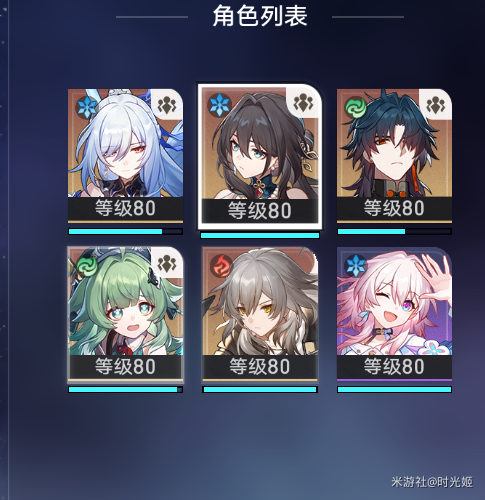Image resolution: width=485 pixels, height=500 pixels.
Task: Click Wind element icon on green-haired card
Action: (87, 266)
